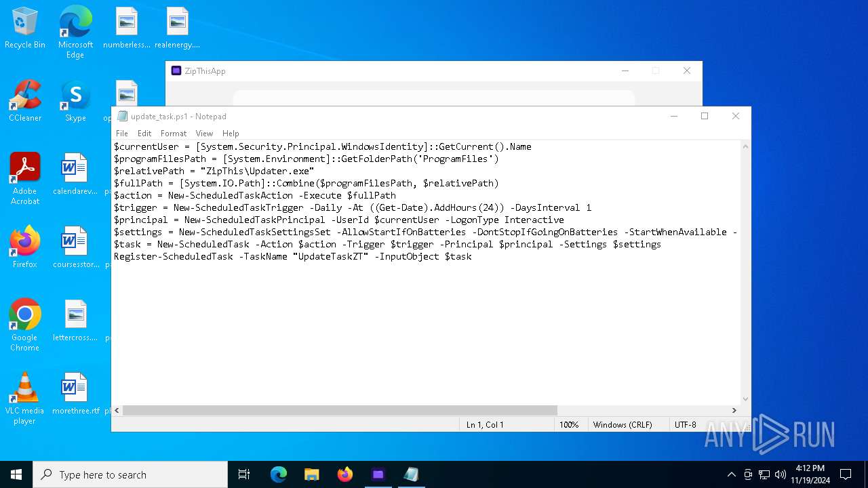Click the $task = New-ScheduledTask line
The image size is (868, 488).
coord(388,244)
